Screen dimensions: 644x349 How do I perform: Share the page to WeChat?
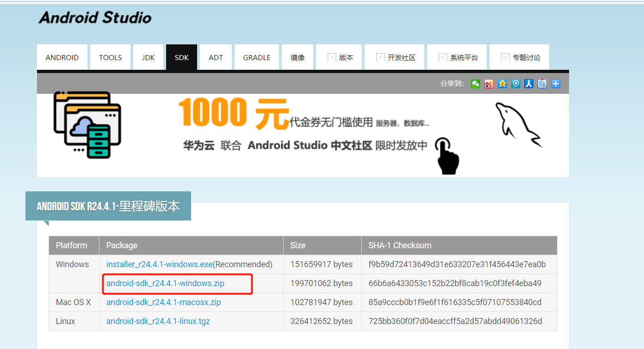(x=475, y=84)
